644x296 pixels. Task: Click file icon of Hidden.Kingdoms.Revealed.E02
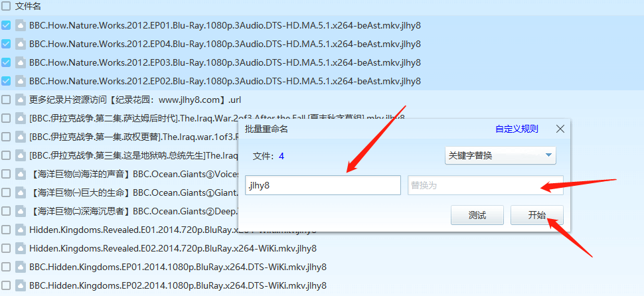21,249
